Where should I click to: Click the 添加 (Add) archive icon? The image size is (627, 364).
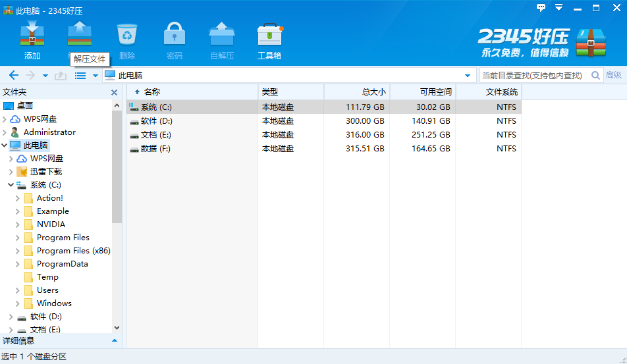click(32, 34)
